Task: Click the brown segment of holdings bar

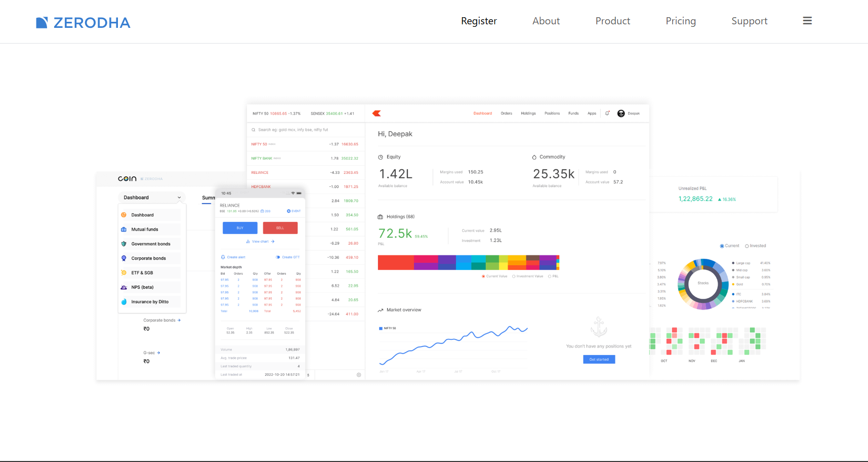Action: coord(533,257)
